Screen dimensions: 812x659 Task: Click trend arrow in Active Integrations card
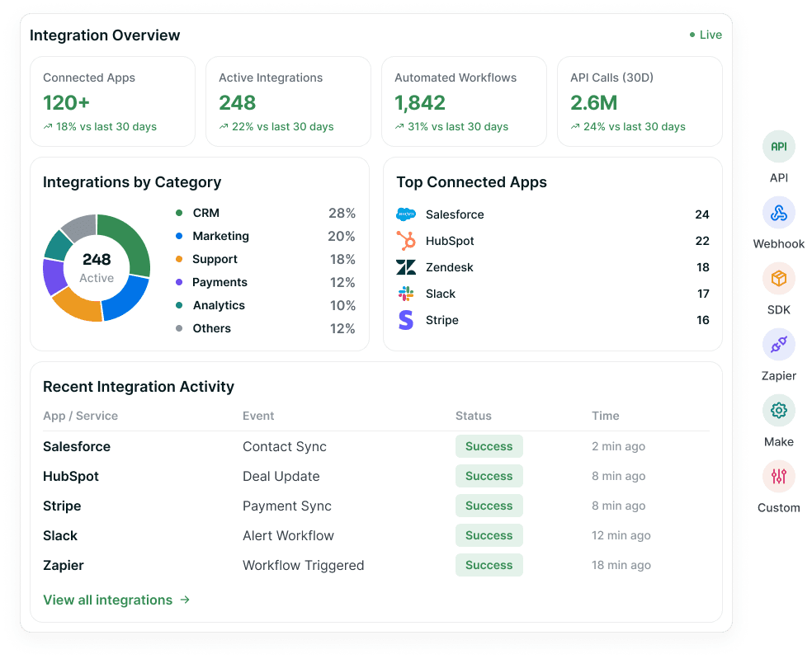pyautogui.click(x=224, y=126)
